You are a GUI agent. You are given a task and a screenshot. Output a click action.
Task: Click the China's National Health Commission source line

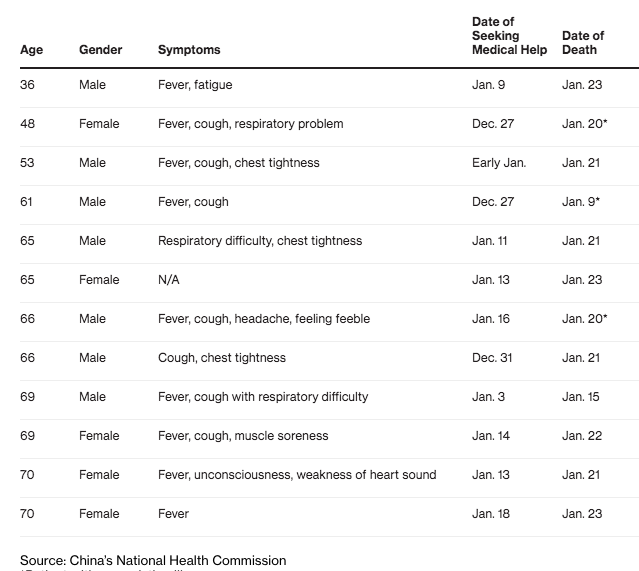coord(153,560)
